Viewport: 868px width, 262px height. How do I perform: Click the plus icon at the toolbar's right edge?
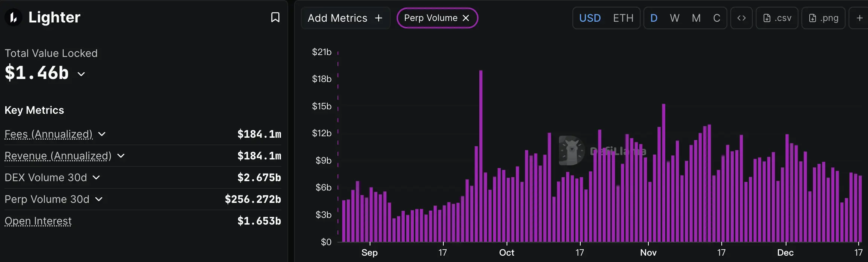[859, 18]
